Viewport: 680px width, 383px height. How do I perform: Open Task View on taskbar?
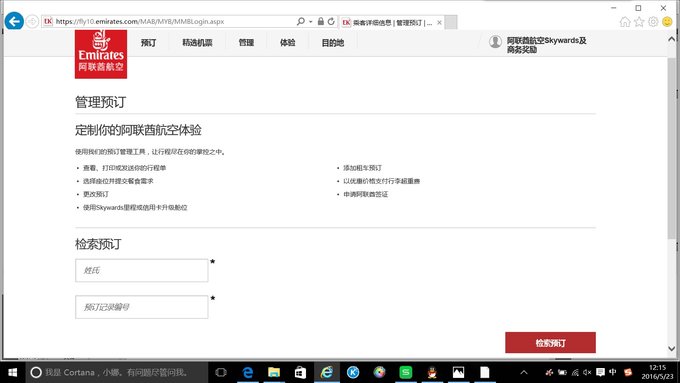pos(221,372)
